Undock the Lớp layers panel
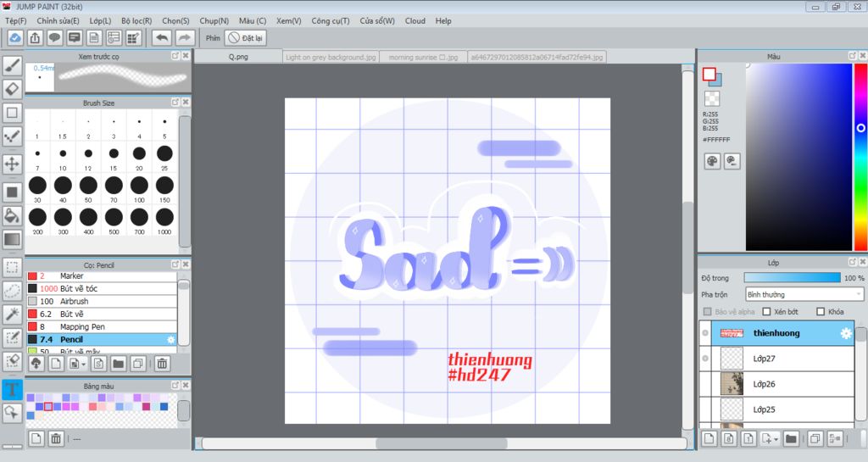 [853, 262]
